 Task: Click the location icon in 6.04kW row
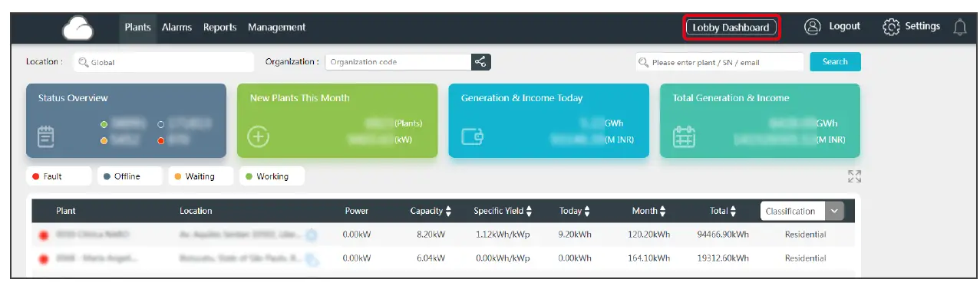pos(312,259)
